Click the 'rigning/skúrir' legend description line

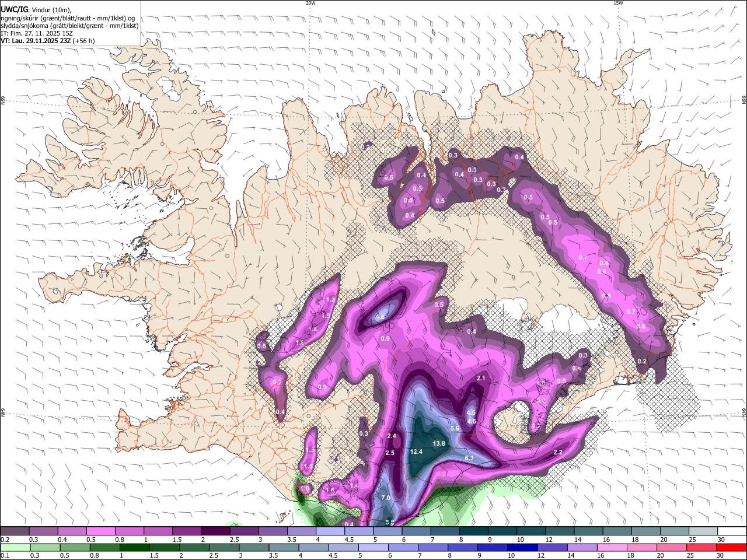coord(68,17)
